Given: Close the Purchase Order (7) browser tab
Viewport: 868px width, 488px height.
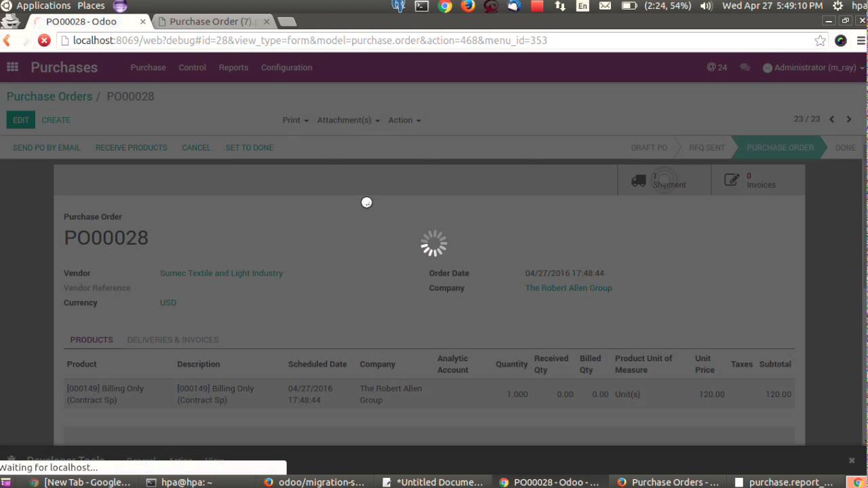Looking at the screenshot, I should [x=267, y=22].
